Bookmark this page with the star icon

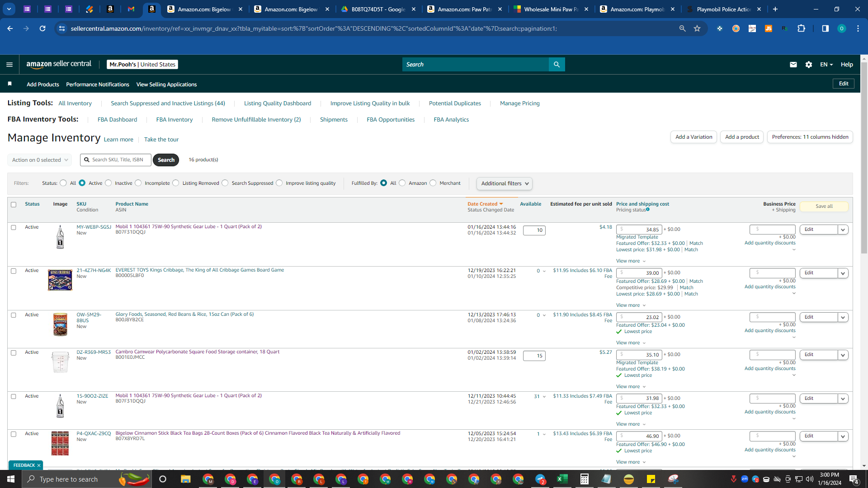tap(697, 28)
